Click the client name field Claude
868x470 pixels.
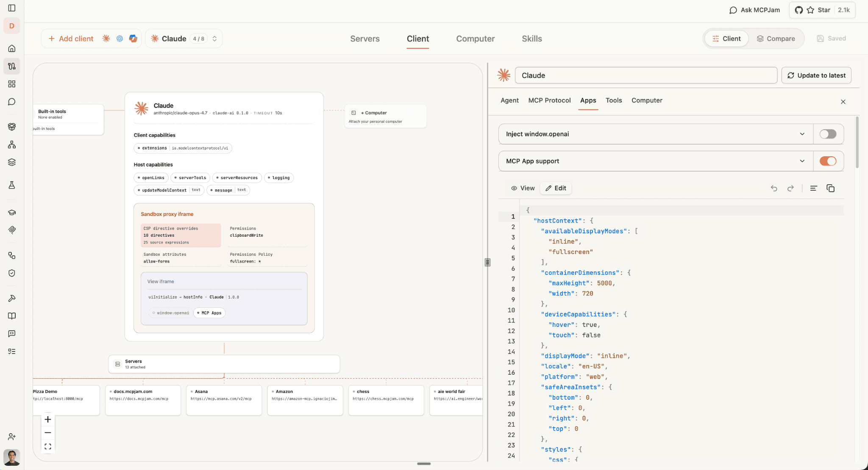[646, 75]
